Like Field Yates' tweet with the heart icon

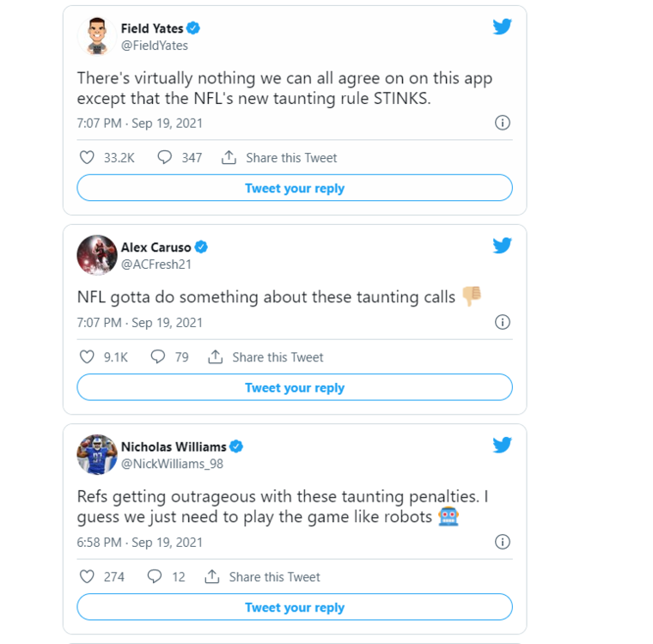pyautogui.click(x=87, y=158)
